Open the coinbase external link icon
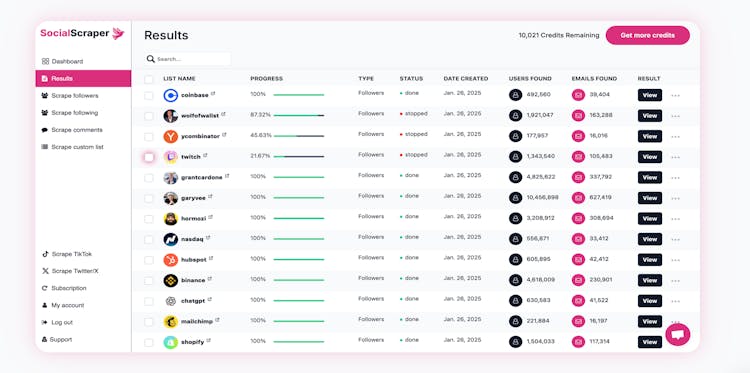750x373 pixels. click(x=213, y=94)
